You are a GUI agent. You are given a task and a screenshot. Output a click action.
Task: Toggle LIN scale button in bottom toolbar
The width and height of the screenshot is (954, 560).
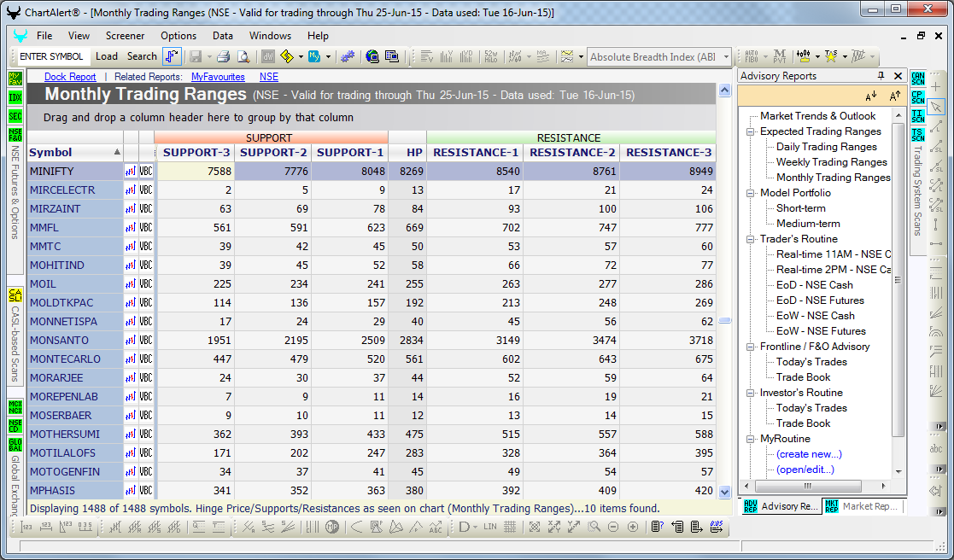click(489, 528)
